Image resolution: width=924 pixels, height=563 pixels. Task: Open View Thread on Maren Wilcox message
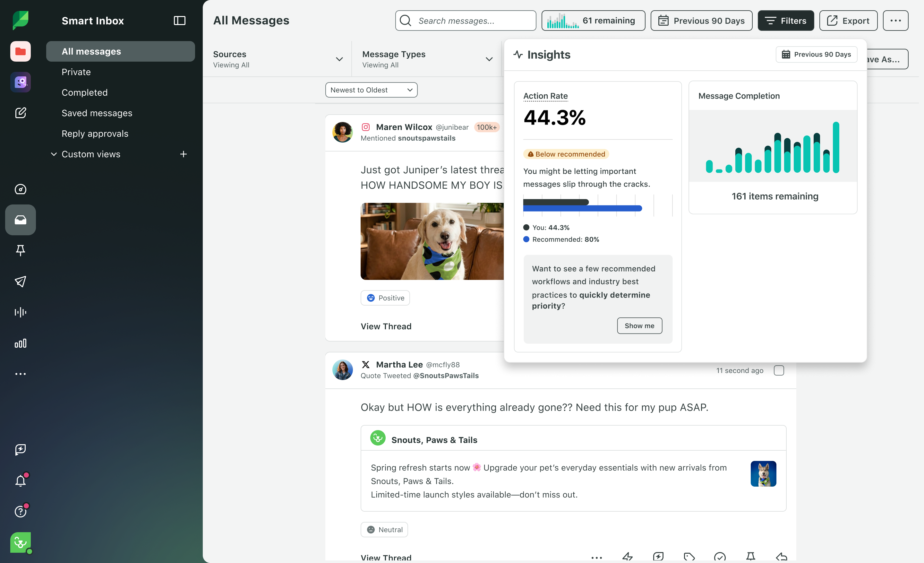(x=386, y=326)
